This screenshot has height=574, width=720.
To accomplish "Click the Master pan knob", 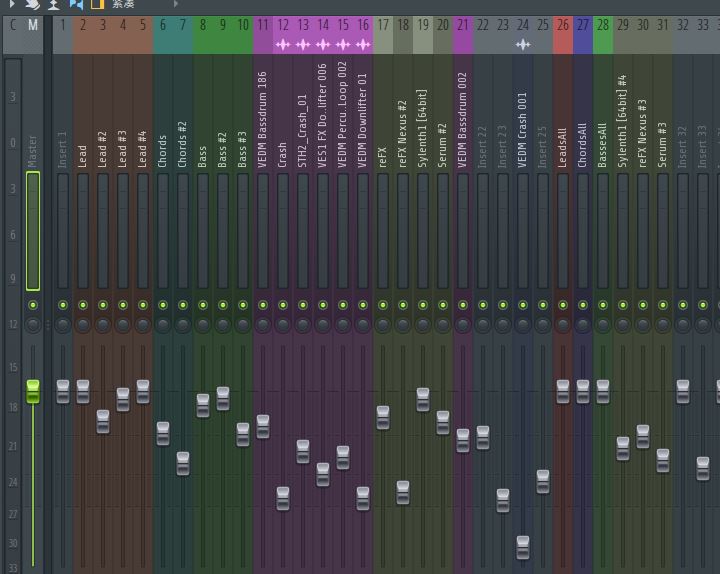I will coord(33,325).
